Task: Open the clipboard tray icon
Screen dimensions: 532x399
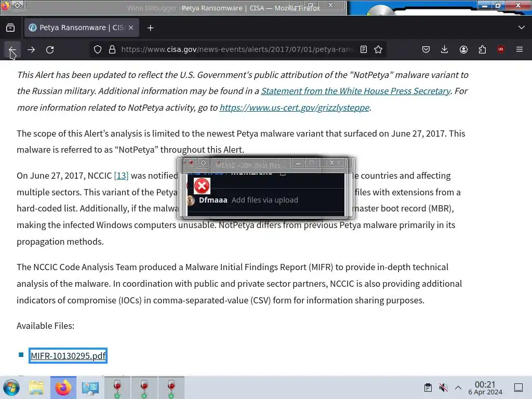Action: point(428,388)
